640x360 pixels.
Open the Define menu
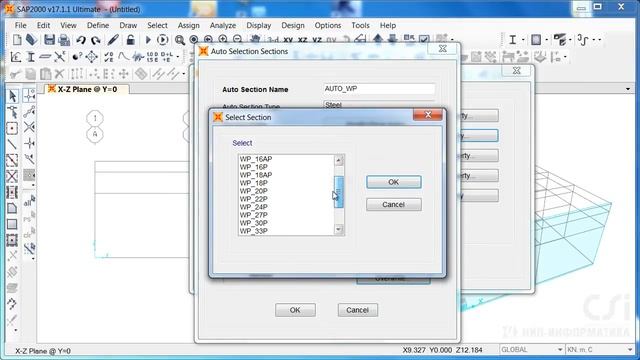click(x=98, y=25)
